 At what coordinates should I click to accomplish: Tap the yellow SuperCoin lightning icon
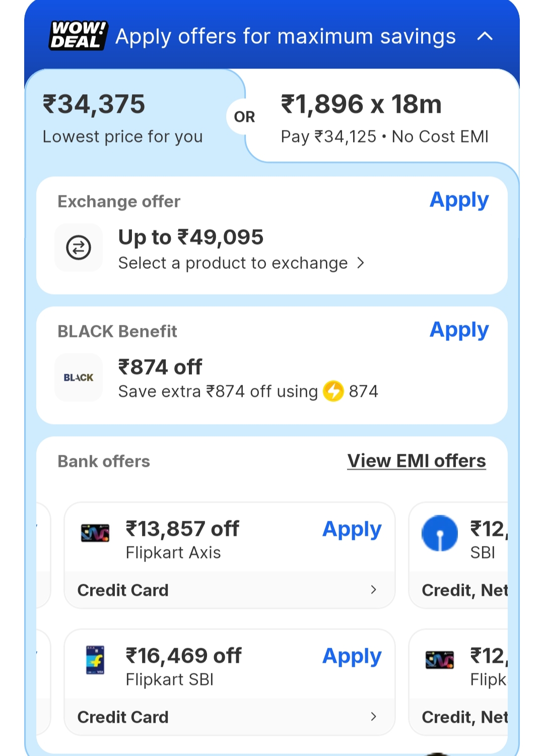pos(333,391)
